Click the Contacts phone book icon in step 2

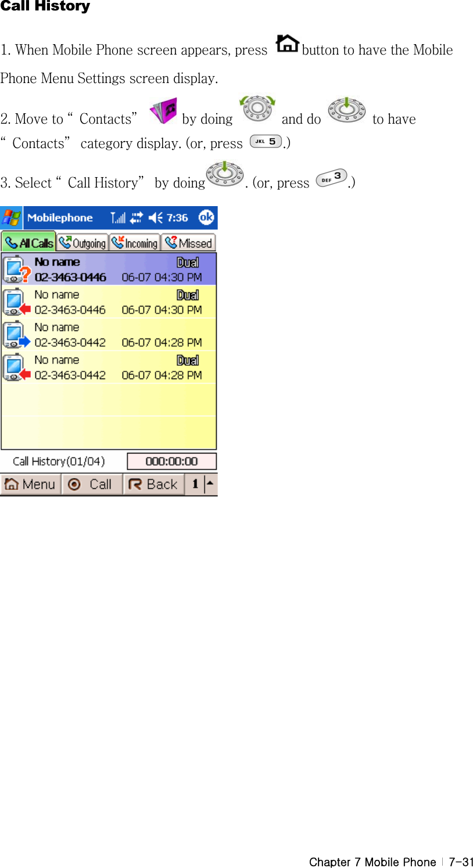tap(163, 111)
